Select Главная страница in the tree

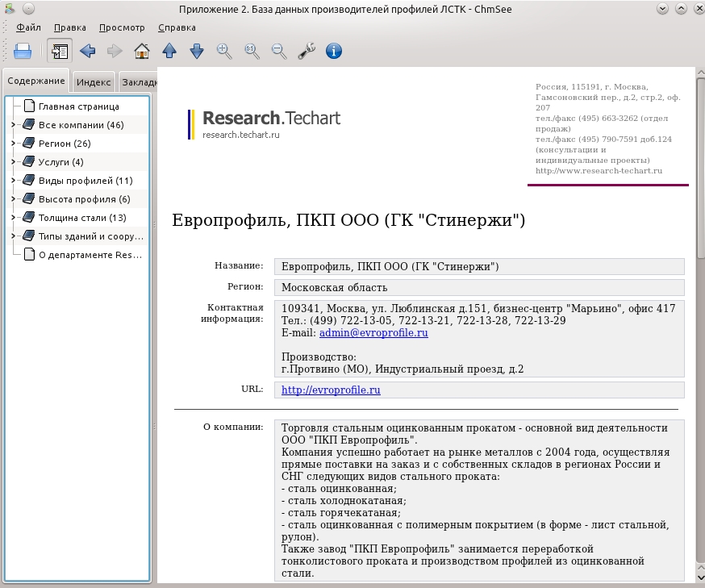pyautogui.click(x=79, y=106)
